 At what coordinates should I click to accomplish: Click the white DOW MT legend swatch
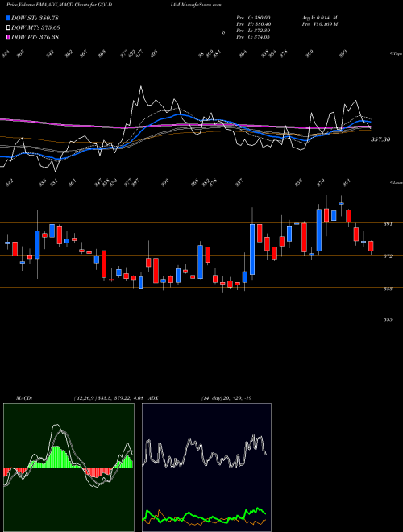point(8,27)
